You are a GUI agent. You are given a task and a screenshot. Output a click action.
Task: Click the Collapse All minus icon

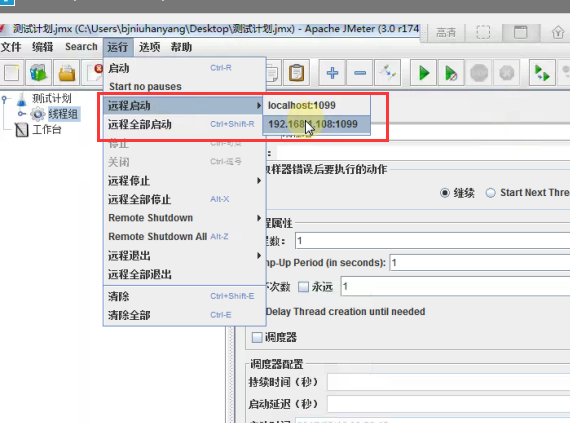(360, 73)
